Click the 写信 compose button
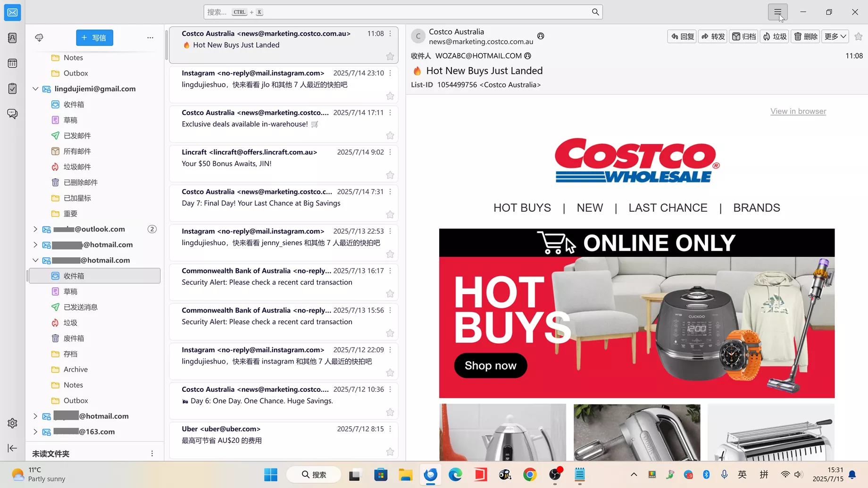 [94, 38]
